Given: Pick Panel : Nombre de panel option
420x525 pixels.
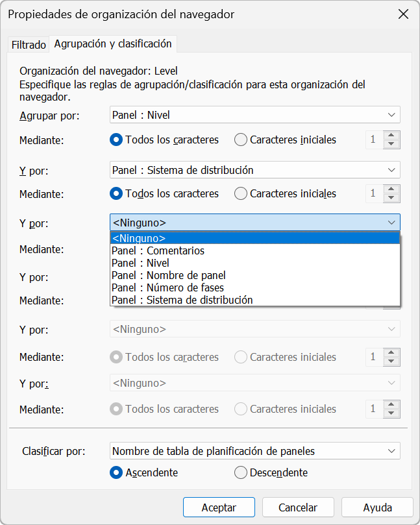Looking at the screenshot, I should pos(169,275).
